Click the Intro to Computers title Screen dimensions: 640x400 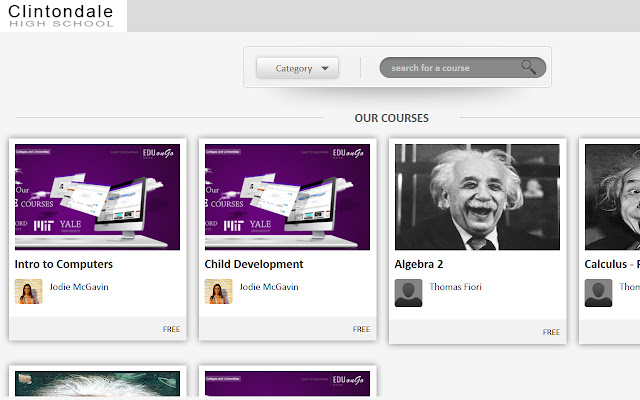[64, 264]
